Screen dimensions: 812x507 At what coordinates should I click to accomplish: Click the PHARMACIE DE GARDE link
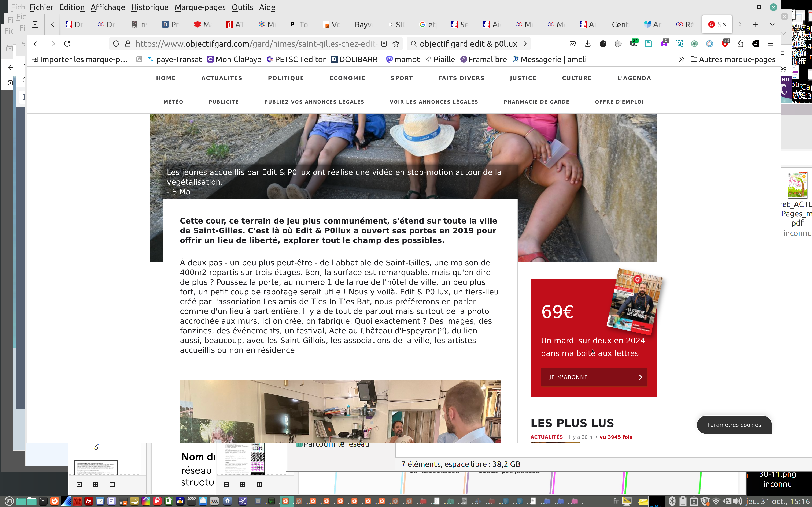tap(536, 102)
